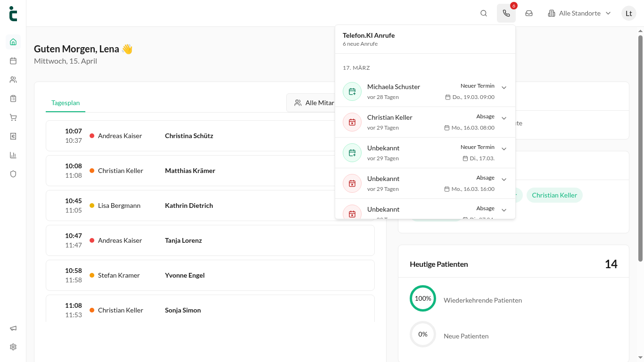Open the megaphone announcements icon
644x362 pixels.
tap(13, 328)
